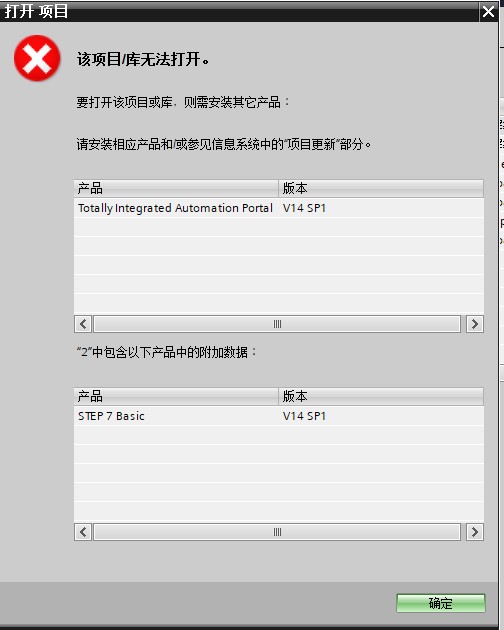Click the 打开 项目 title bar
The height and width of the screenshot is (630, 504).
tap(239, 11)
